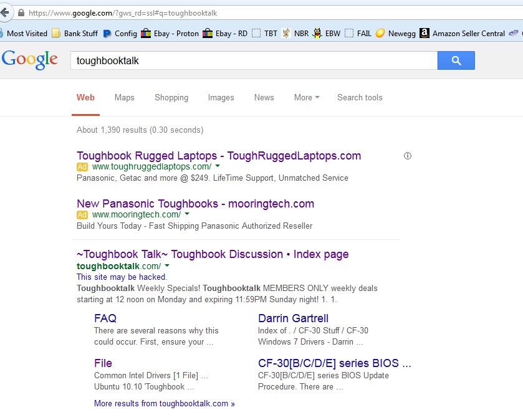Click the yellow Ad badge for mooringtech

82,214
